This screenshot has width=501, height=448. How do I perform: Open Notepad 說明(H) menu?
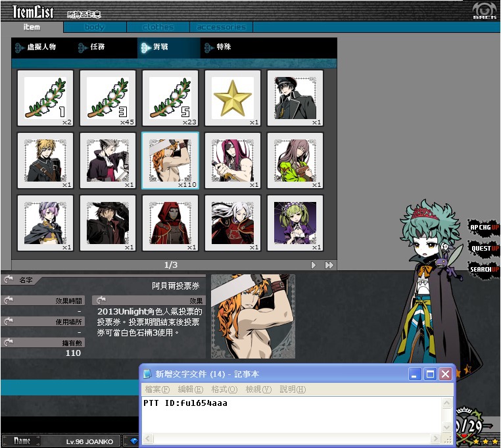click(x=293, y=389)
